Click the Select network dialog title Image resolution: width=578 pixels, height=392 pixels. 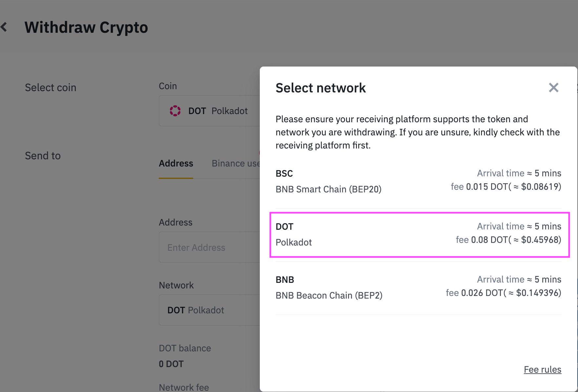tap(320, 88)
